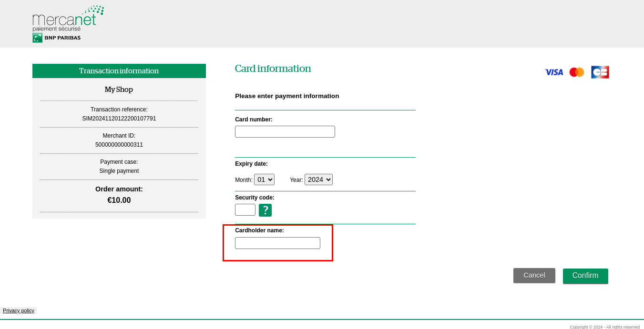Click the VISA card logo
This screenshot has width=644, height=329.
point(553,72)
